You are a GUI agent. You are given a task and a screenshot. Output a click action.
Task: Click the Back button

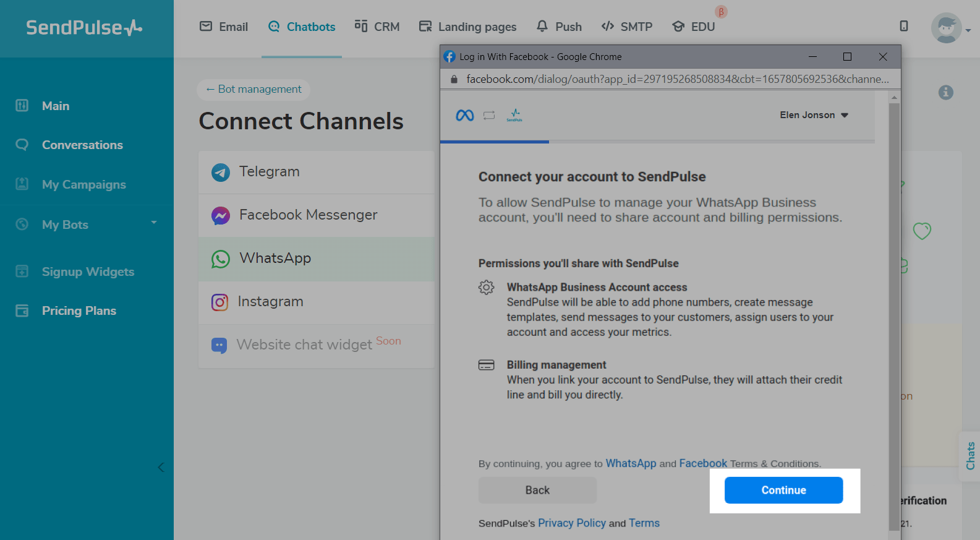pos(537,490)
